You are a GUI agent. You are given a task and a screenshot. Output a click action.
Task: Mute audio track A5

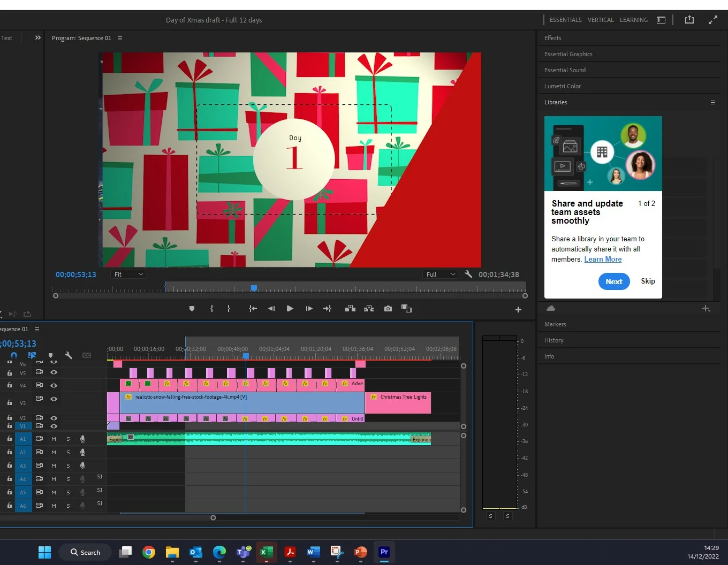tap(54, 492)
